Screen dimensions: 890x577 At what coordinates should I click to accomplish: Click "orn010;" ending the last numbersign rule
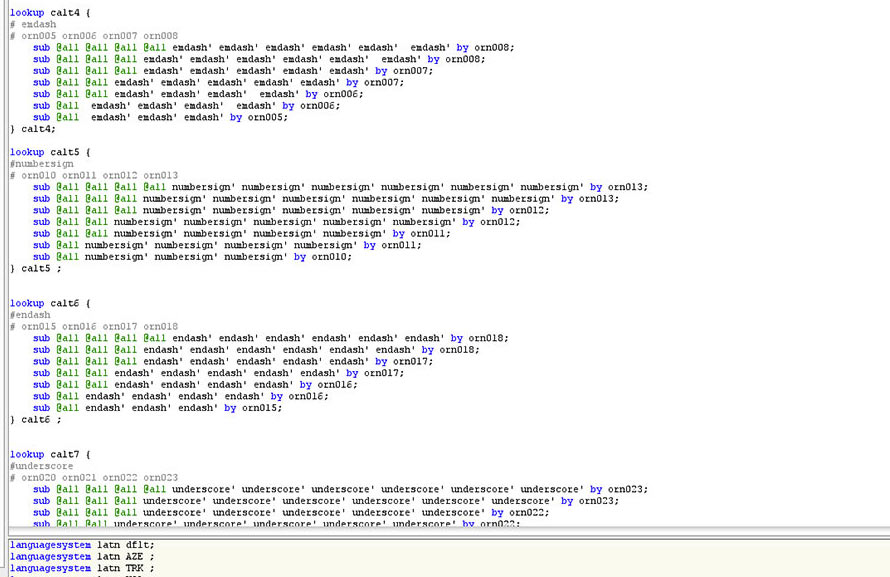(331, 257)
